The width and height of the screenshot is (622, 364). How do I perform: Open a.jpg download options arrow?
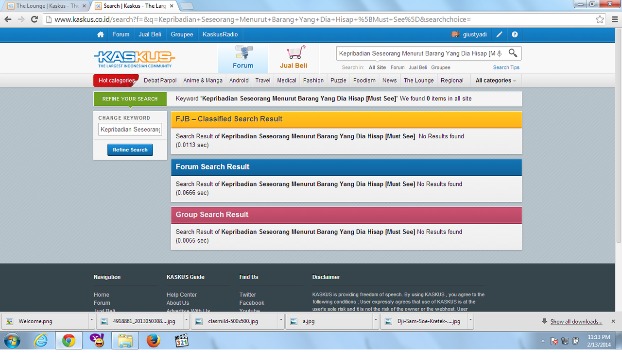376,321
